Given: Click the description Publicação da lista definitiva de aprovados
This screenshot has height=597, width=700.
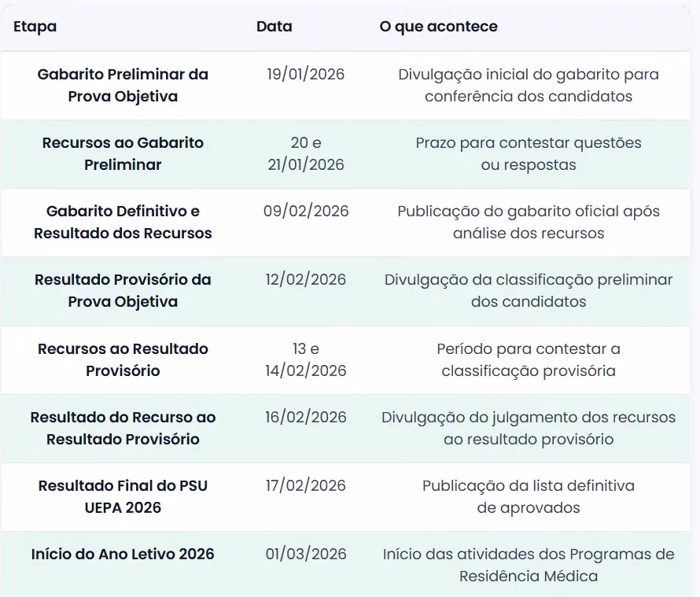Looking at the screenshot, I should 529,496.
